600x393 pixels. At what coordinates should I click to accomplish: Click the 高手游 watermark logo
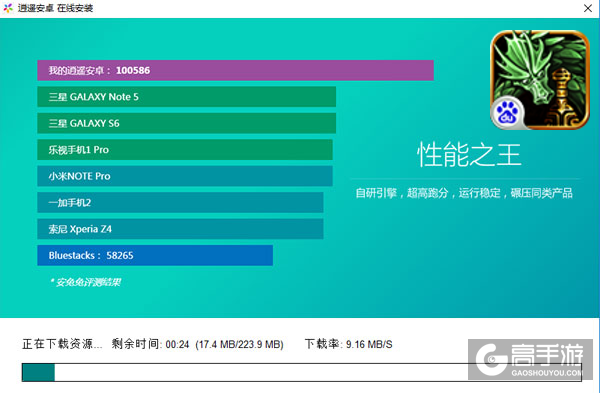point(530,359)
